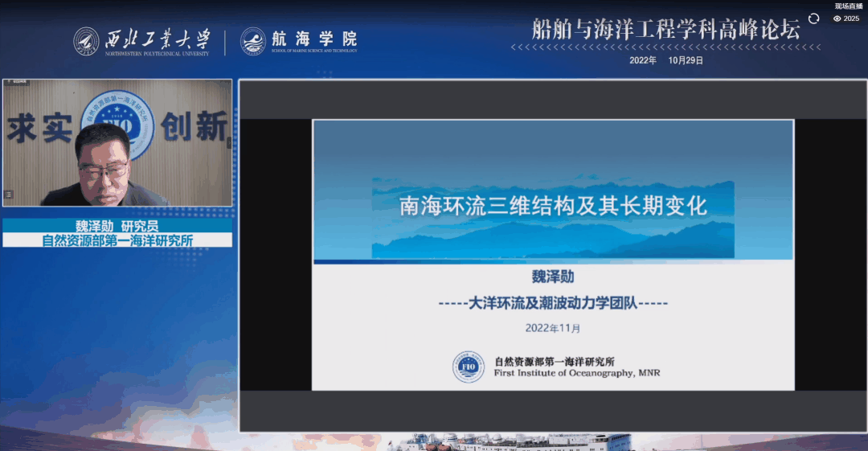The image size is (868, 451).
Task: Click author name 魏泽勋 on the slide
Action: coord(552,277)
